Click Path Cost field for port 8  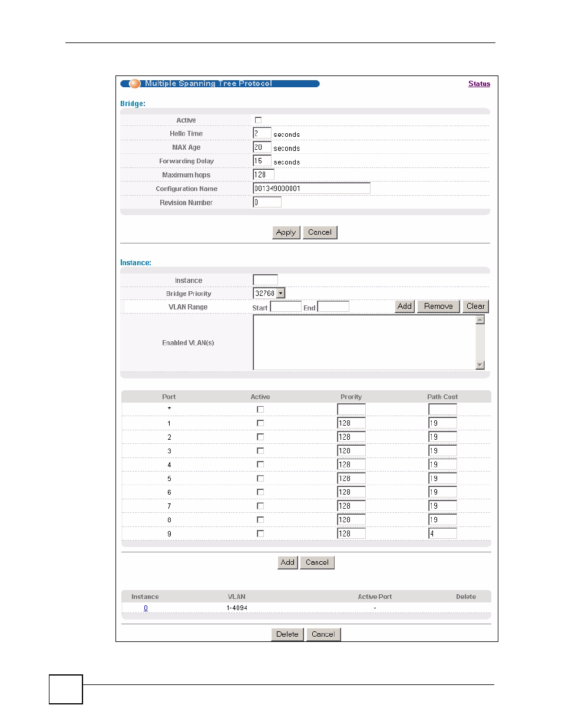442,519
